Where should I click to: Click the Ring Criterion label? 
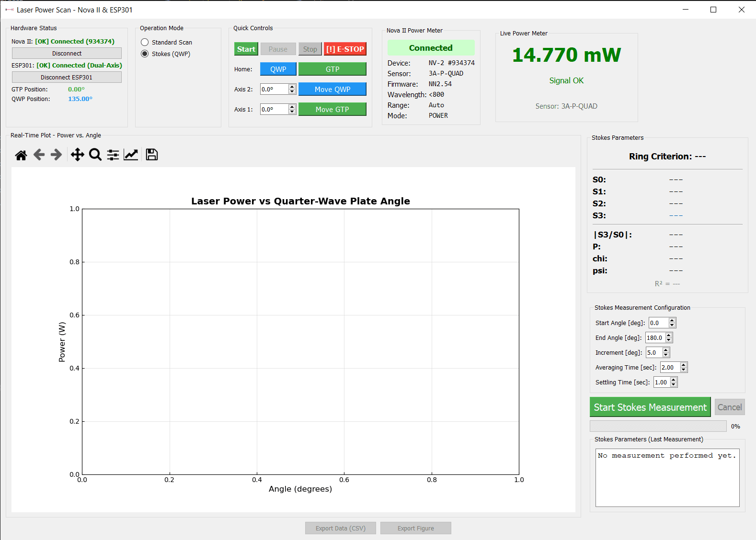coord(667,157)
